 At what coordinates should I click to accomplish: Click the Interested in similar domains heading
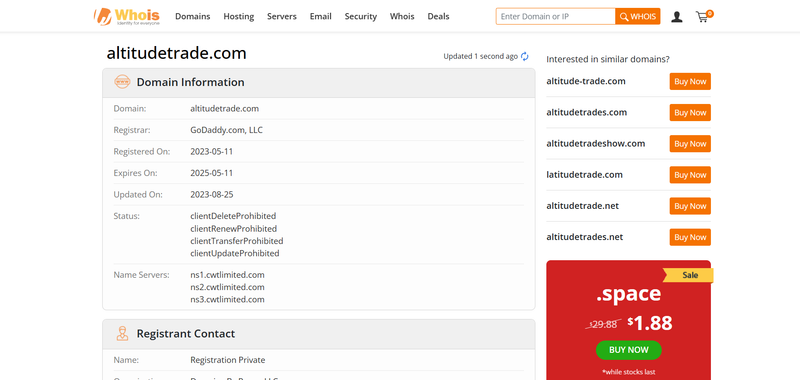pos(608,59)
